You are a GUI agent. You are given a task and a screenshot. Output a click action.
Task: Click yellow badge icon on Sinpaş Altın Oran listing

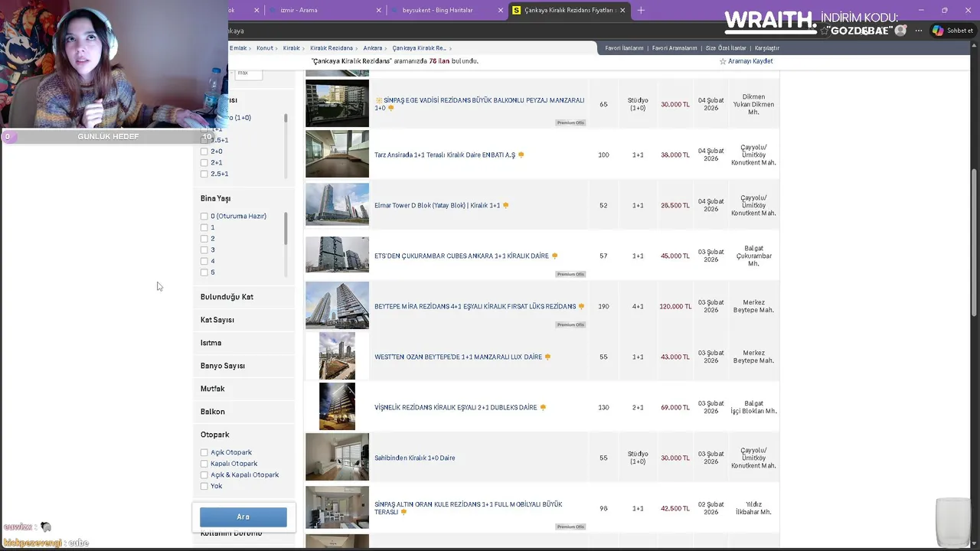point(403,512)
